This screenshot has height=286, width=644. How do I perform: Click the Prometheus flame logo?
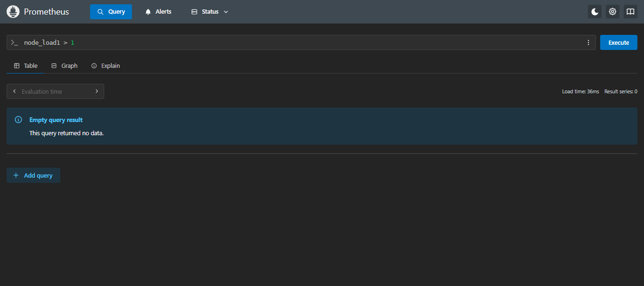[13, 12]
